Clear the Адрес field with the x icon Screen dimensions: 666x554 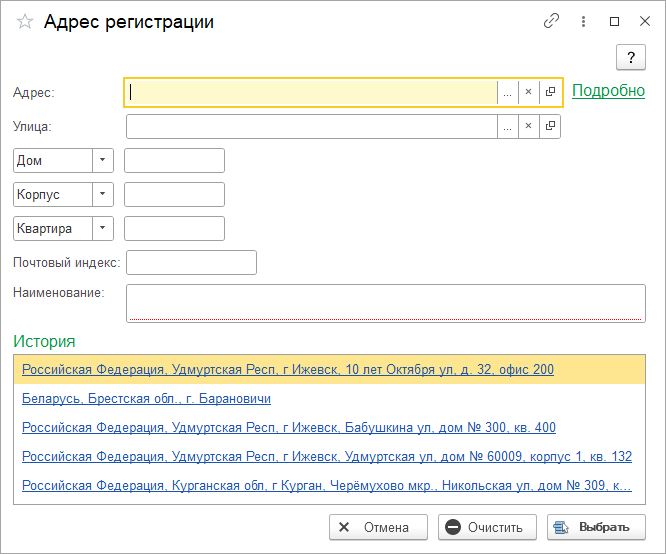pos(528,92)
